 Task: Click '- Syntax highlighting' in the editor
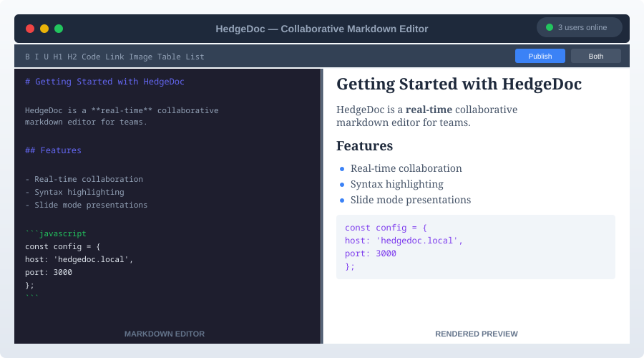(x=74, y=192)
